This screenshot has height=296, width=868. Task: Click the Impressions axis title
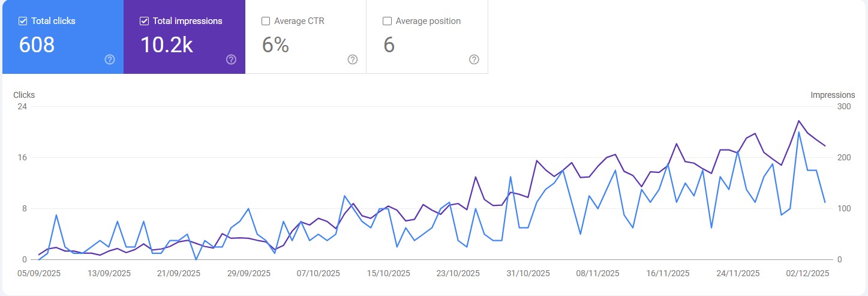point(833,95)
